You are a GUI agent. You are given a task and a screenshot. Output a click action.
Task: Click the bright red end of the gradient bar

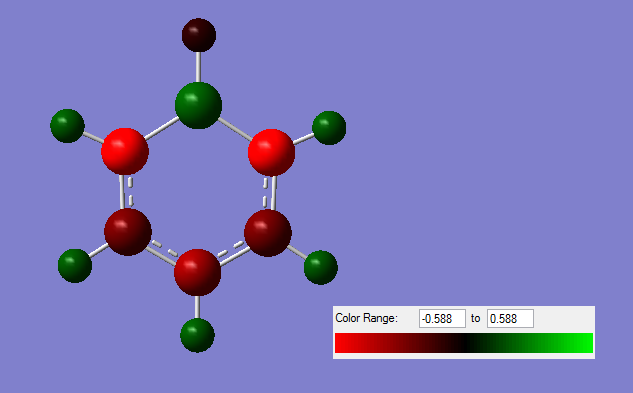[x=343, y=343]
